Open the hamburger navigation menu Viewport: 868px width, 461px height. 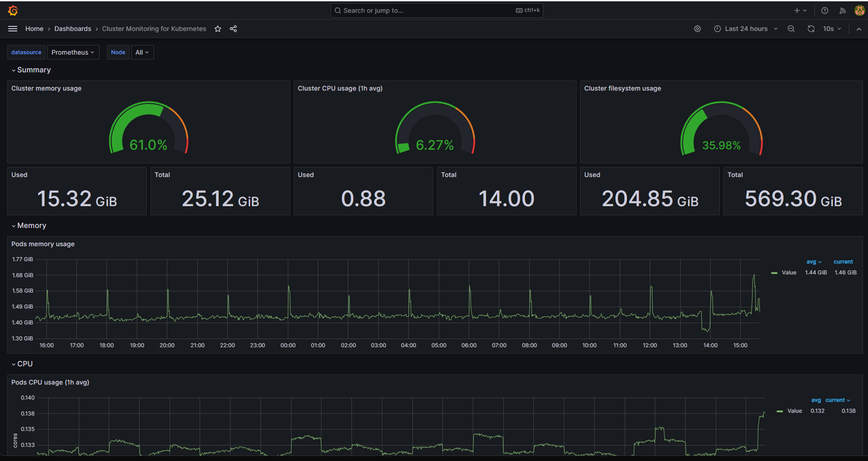pyautogui.click(x=13, y=29)
